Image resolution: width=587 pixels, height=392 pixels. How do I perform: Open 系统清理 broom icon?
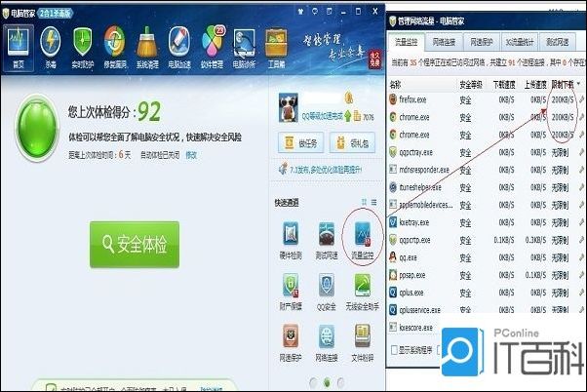coord(147,48)
